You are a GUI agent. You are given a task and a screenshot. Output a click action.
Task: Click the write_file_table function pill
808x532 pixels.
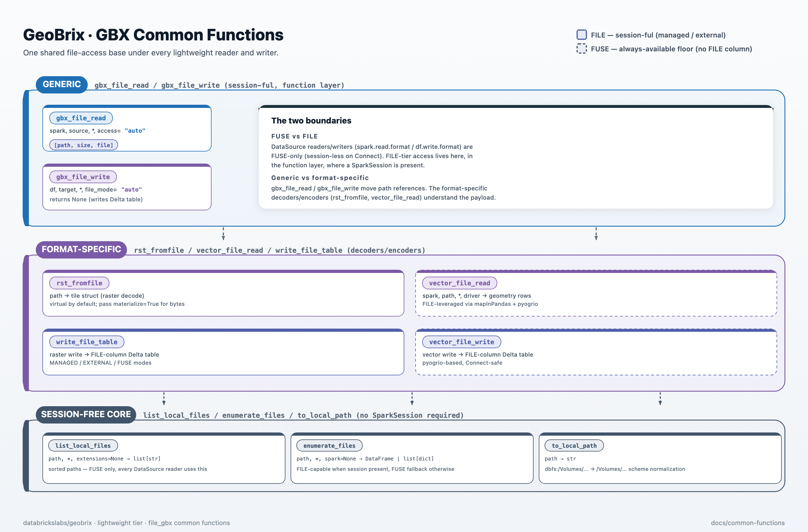click(x=87, y=342)
